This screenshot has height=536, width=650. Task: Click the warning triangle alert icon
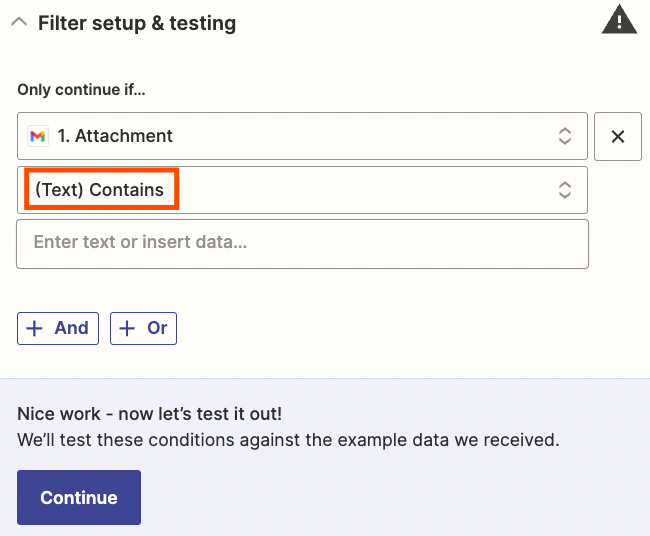(x=619, y=20)
